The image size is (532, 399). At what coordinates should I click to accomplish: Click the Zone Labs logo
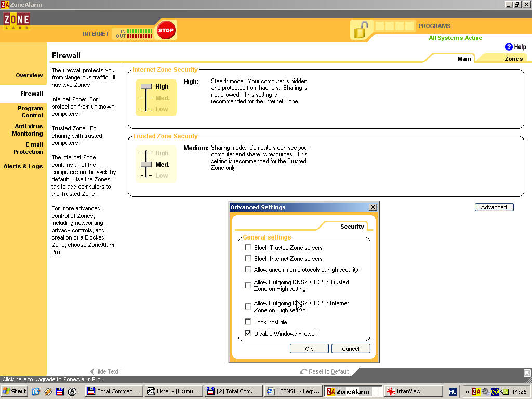(x=16, y=21)
